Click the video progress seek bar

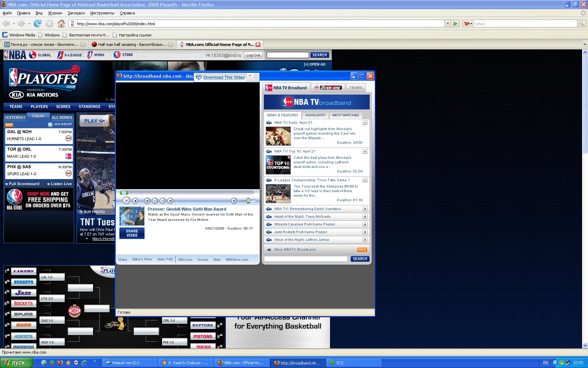tap(187, 193)
